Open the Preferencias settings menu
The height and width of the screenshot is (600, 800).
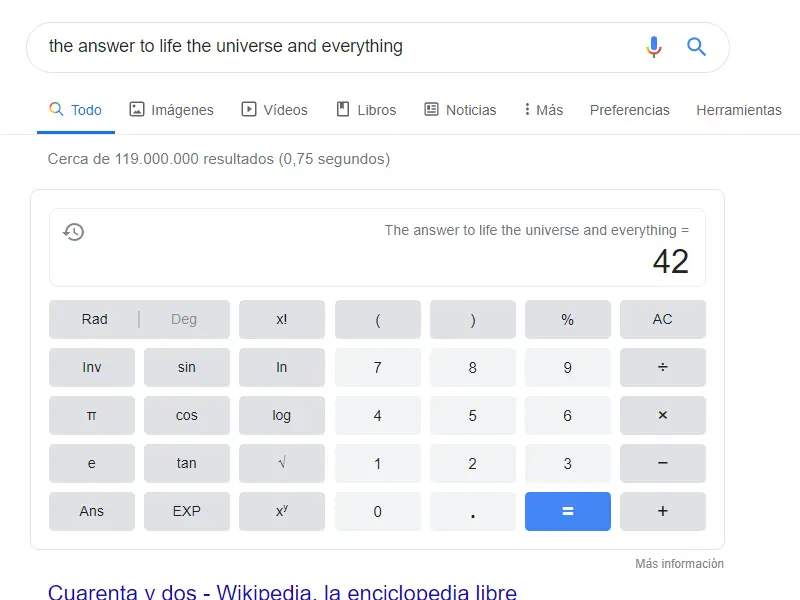pos(629,110)
